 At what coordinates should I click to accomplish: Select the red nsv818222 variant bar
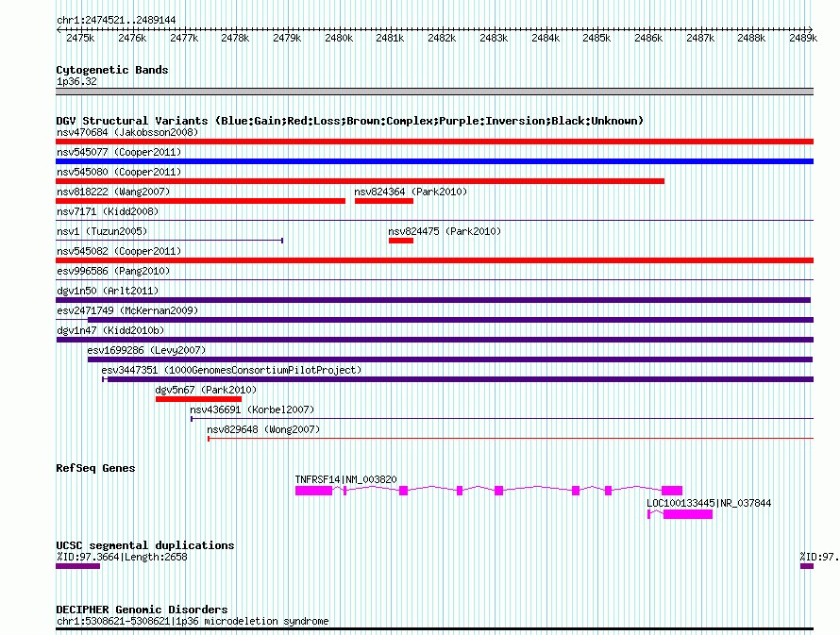200,201
